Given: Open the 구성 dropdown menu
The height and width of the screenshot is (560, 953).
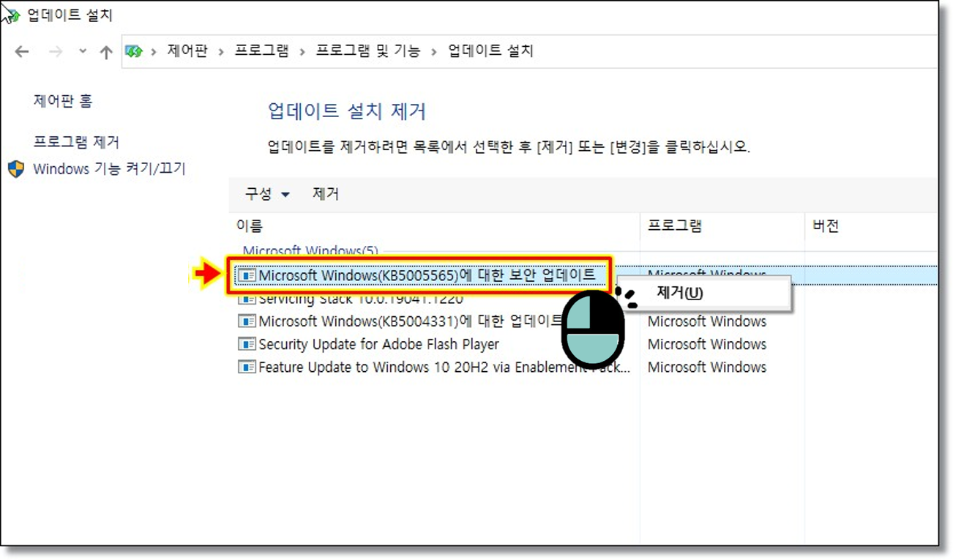Looking at the screenshot, I should click(x=266, y=194).
